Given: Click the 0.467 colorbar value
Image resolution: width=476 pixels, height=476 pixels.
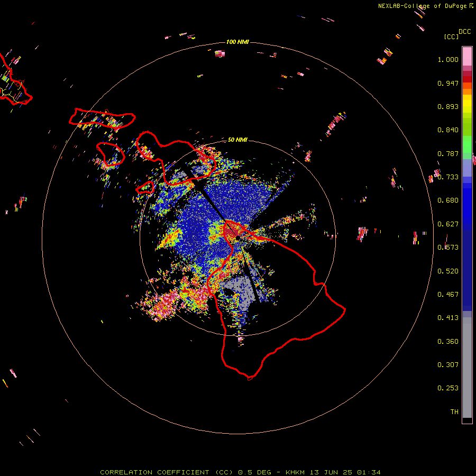Looking at the screenshot, I should pos(448,295).
